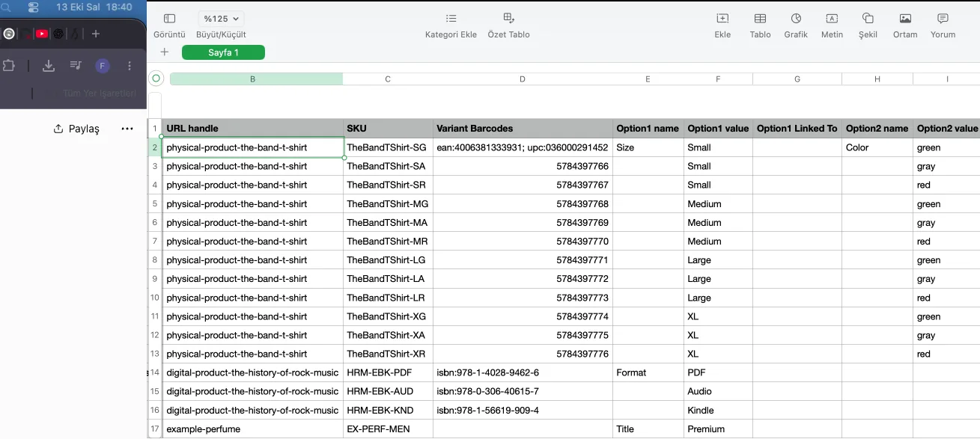The width and height of the screenshot is (980, 439).
Task: Select the URL handle header cell
Action: (x=252, y=128)
